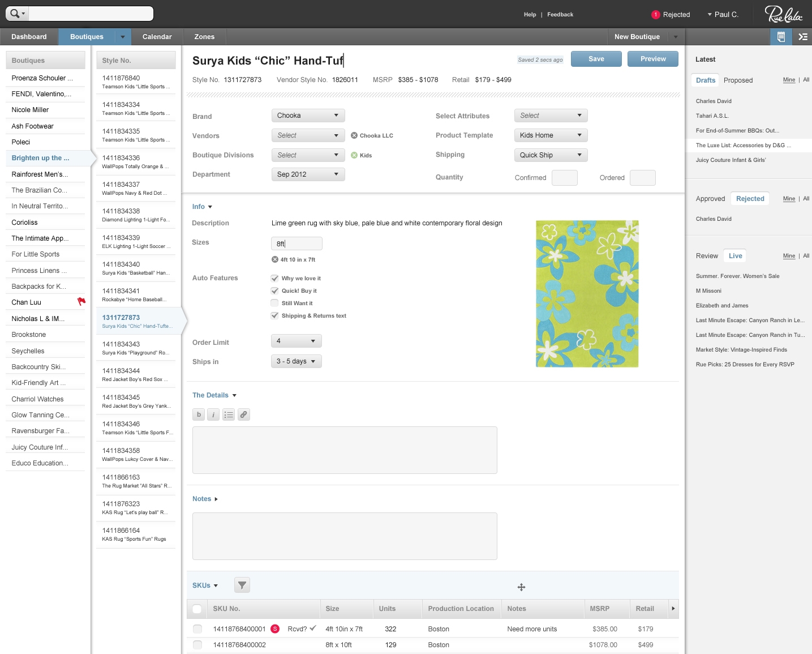Switch to the Calendar tab
Image resolution: width=812 pixels, height=654 pixels.
point(157,37)
